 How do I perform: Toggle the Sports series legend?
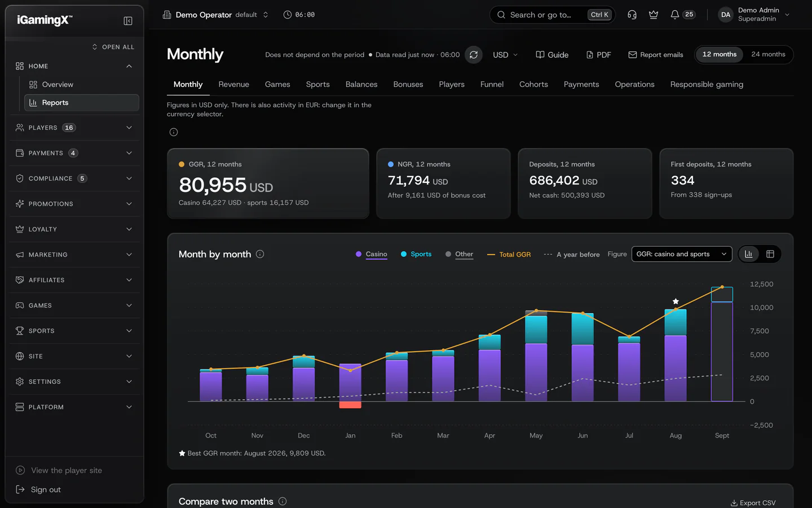click(416, 254)
